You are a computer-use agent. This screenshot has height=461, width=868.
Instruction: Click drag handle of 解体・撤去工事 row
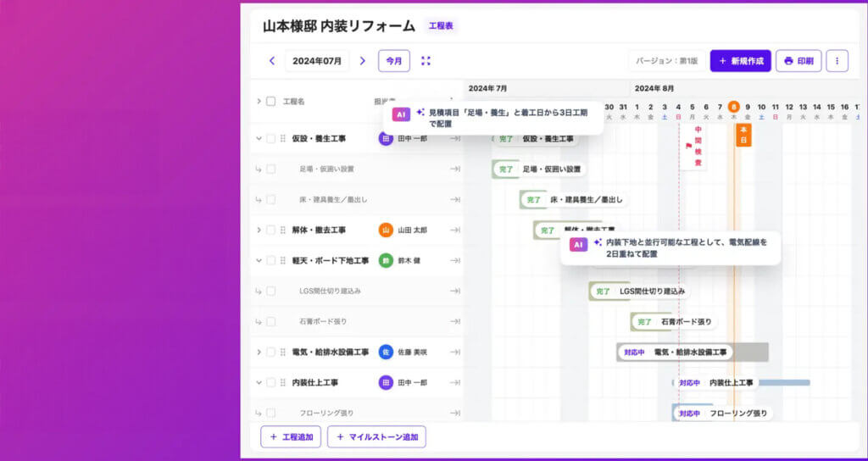[x=283, y=230]
